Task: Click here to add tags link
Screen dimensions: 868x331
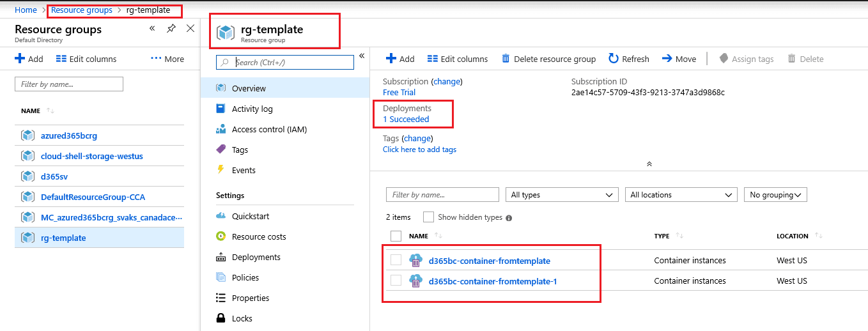Action: 419,150
